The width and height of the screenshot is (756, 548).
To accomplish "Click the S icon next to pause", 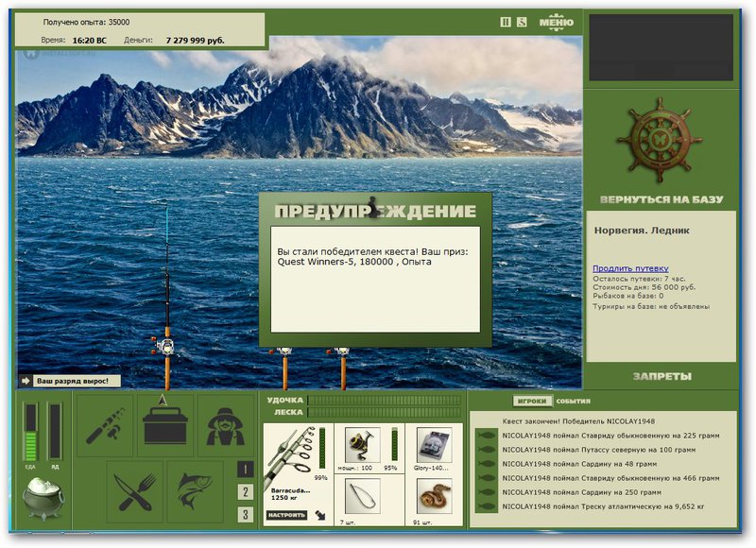I will [x=522, y=22].
